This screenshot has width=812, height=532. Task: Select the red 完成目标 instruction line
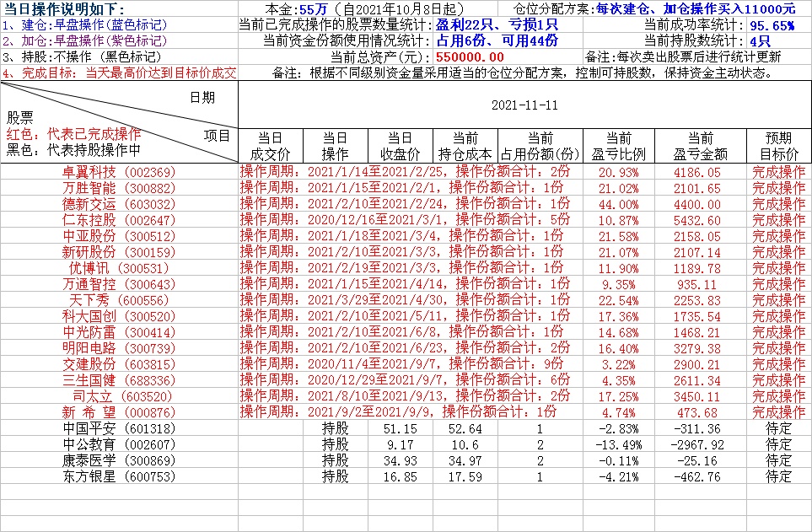(x=119, y=73)
